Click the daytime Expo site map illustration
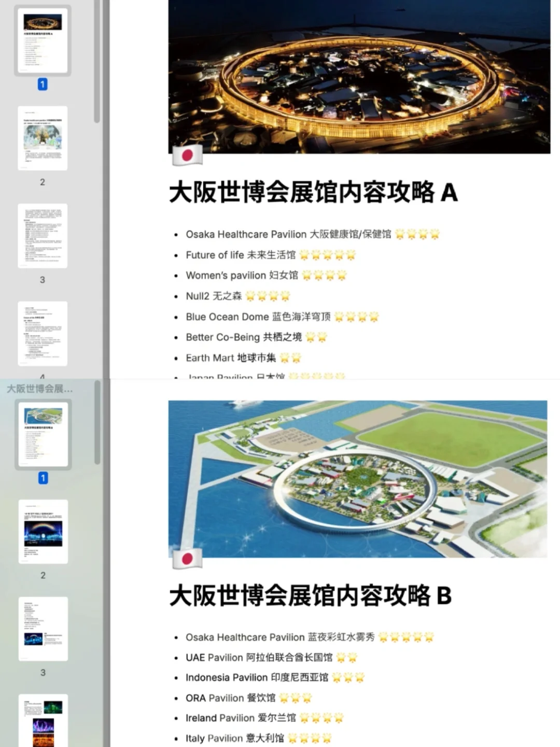 358,479
